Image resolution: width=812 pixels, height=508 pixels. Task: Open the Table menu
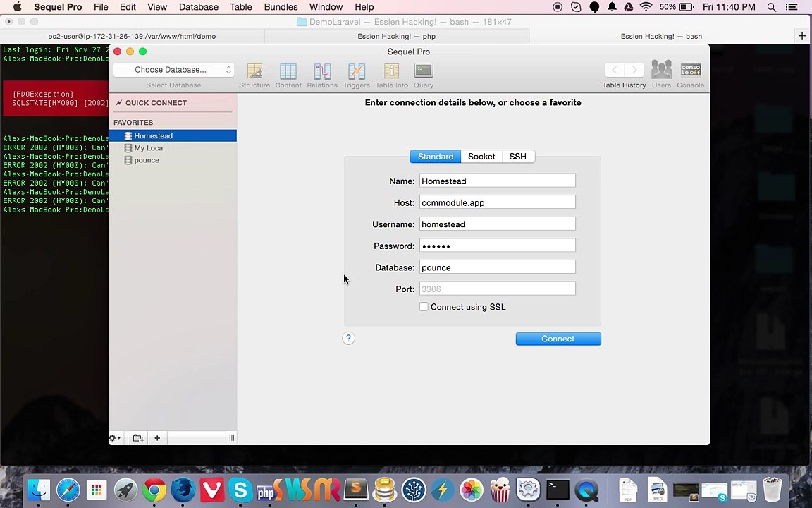[241, 7]
